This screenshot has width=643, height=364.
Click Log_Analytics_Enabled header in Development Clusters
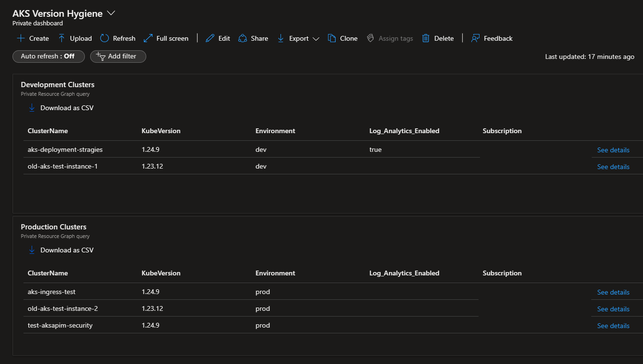(404, 131)
